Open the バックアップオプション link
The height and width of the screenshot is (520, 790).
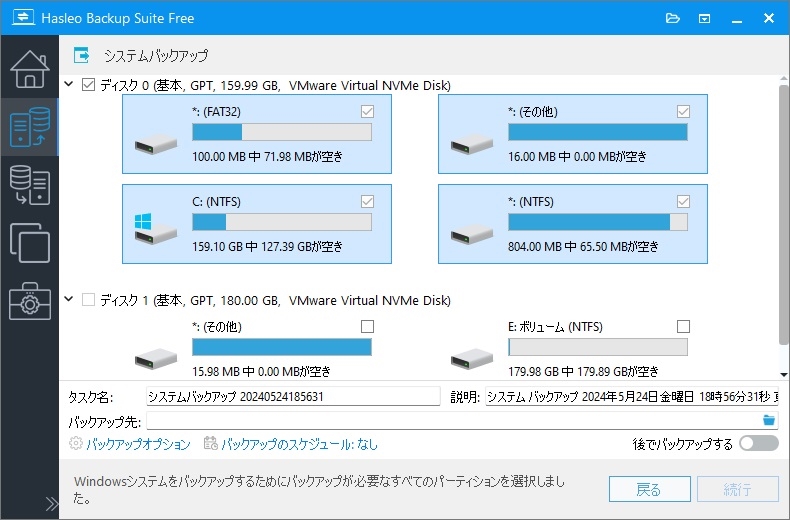point(139,444)
